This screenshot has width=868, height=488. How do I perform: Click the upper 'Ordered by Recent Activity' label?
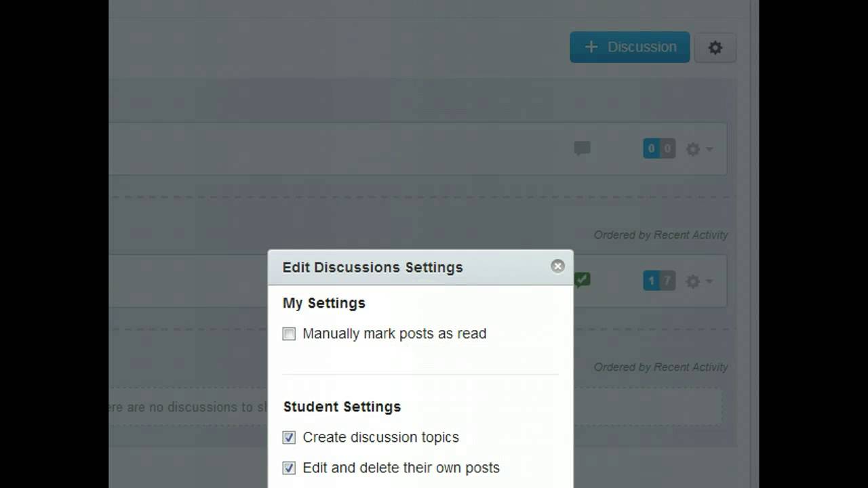660,235
